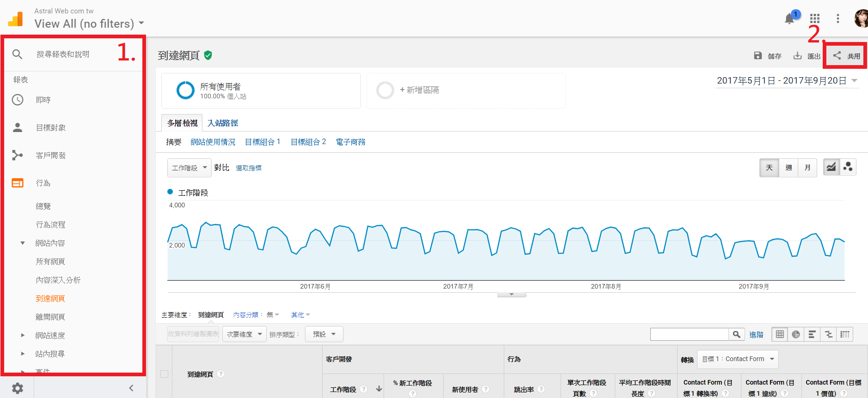Select the performance bar view

pos(812,334)
